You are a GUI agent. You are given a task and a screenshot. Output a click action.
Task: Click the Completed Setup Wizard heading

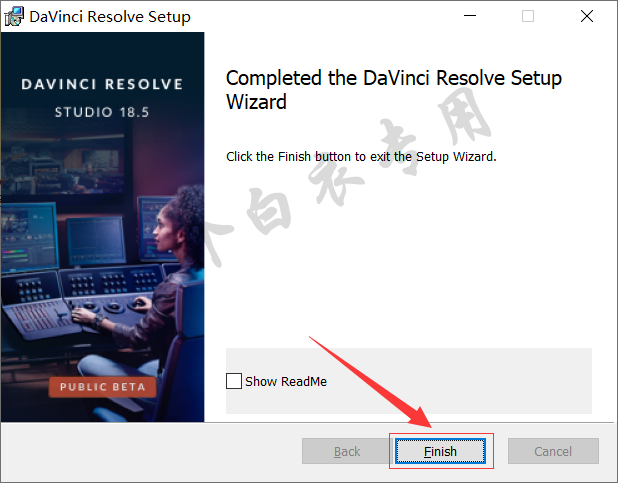394,90
